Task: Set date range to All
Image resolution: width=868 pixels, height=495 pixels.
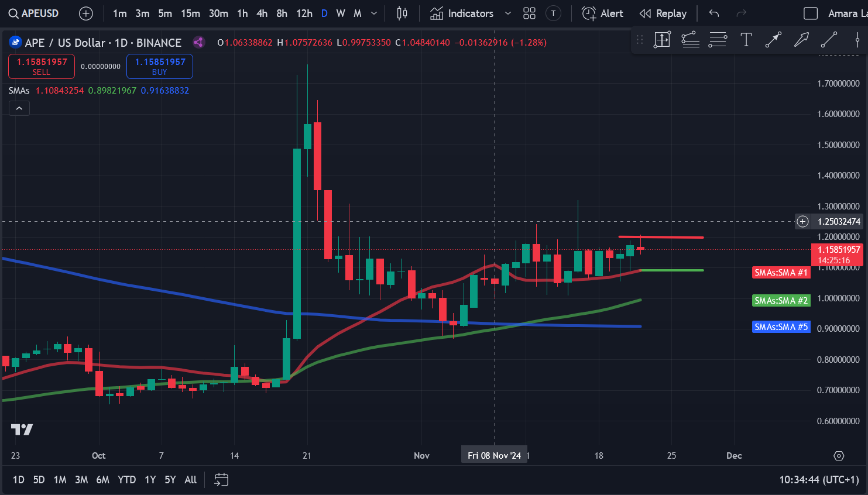Action: point(190,480)
